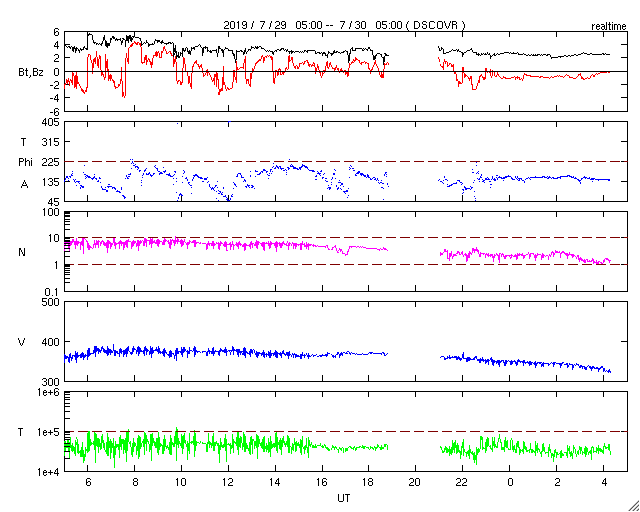This screenshot has height=512, width=640.
Task: Click the "12" hour label on UT axis
Action: coord(229,482)
